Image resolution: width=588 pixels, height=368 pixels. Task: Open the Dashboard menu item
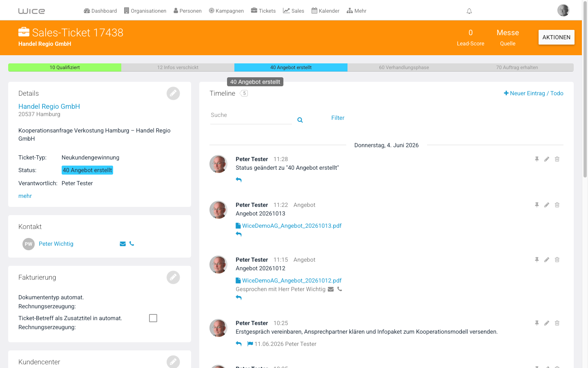(x=100, y=11)
